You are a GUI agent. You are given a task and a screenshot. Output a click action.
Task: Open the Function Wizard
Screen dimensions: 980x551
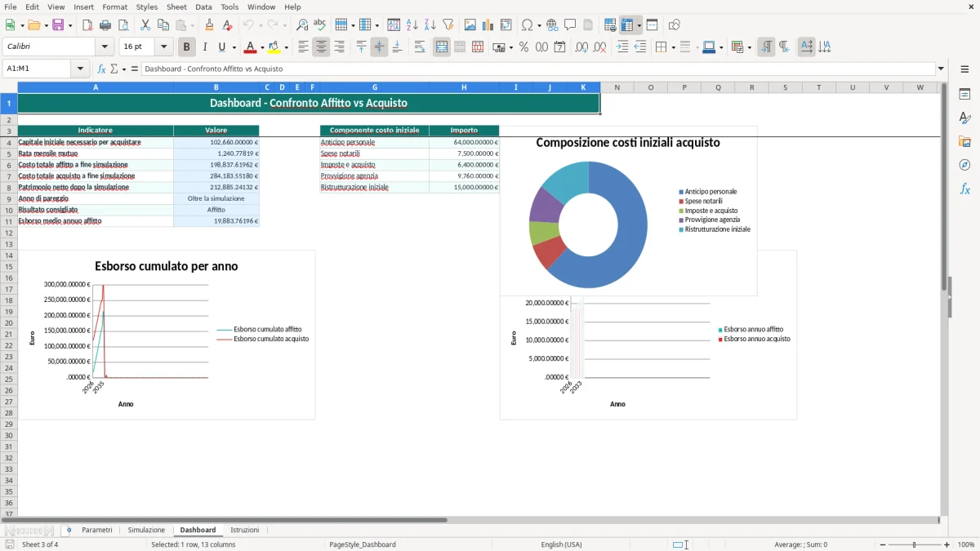[x=102, y=69]
